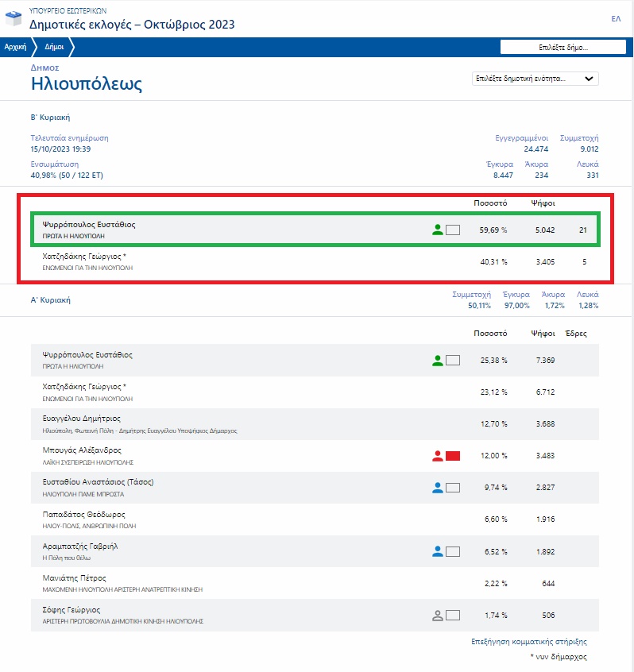The height and width of the screenshot is (672, 634).
Task: Select Ψυρρόπουλος Ευστάθιος name in B' Κυριακή
Action: [89, 225]
